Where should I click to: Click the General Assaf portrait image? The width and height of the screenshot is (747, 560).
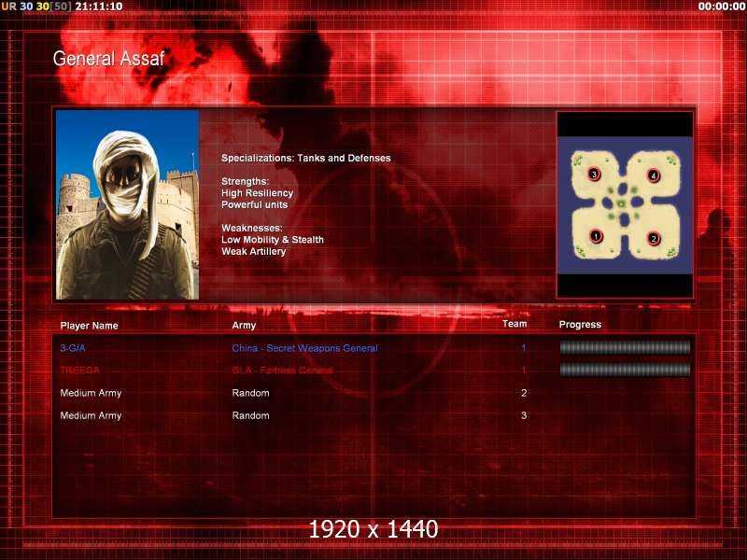click(127, 204)
